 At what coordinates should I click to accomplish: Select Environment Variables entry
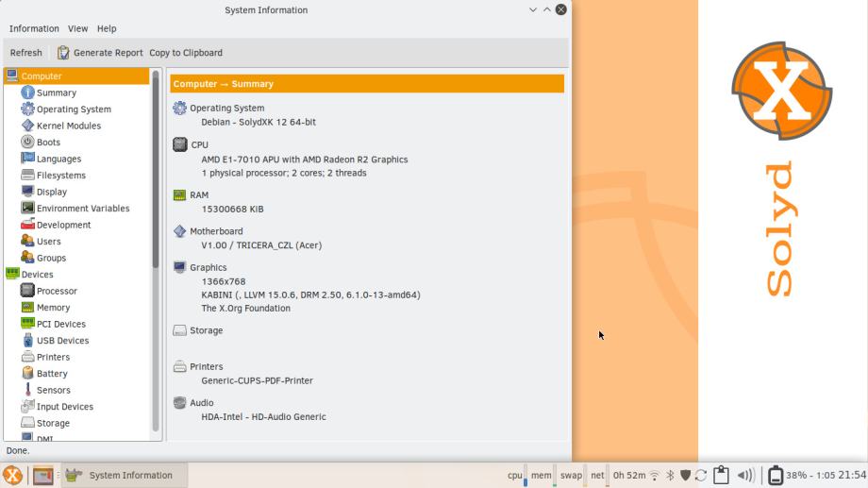75,209
